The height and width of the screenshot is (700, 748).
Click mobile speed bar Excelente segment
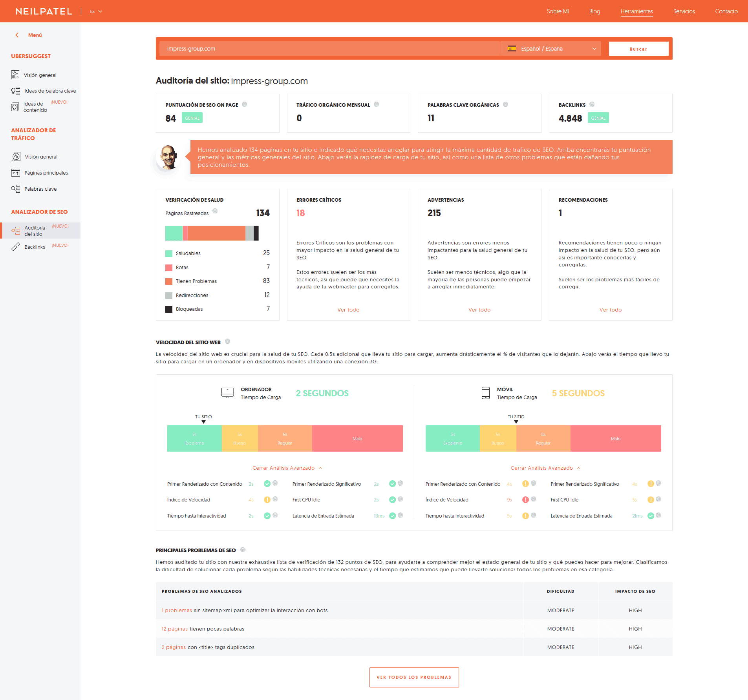point(452,438)
